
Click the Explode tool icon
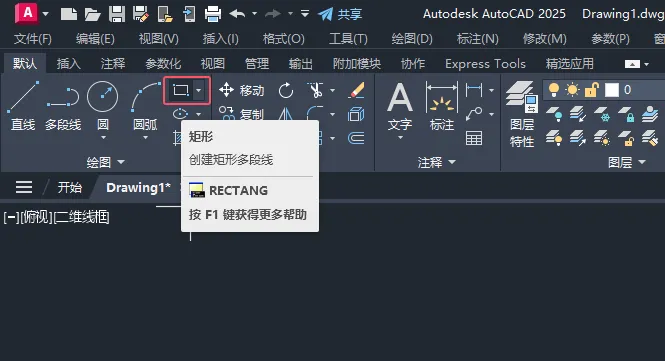click(x=356, y=114)
